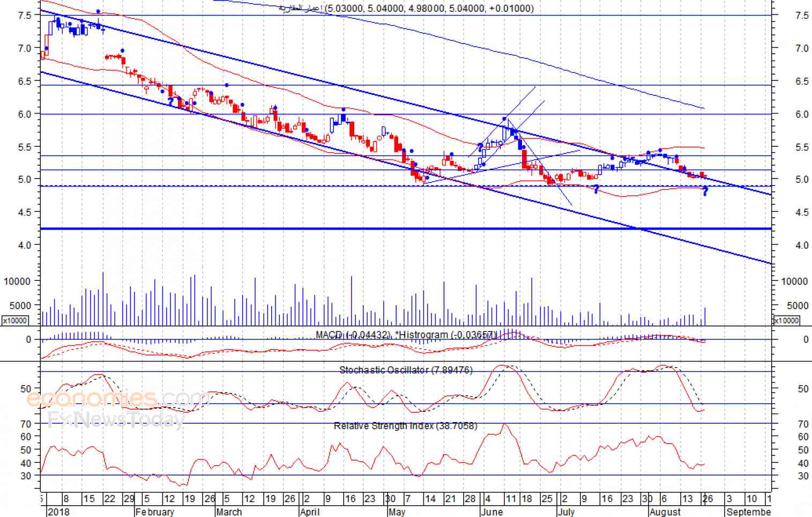This screenshot has height=517, width=812.
Task: Click the September label on time axis
Action: [749, 512]
